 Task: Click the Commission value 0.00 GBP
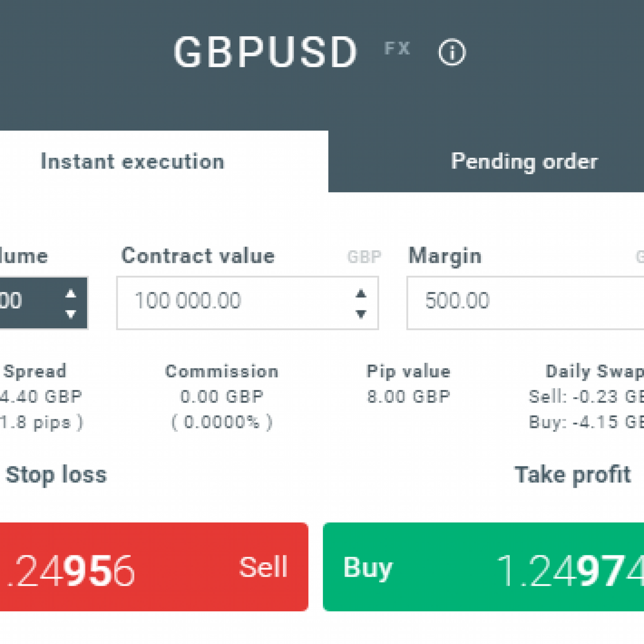pyautogui.click(x=222, y=397)
